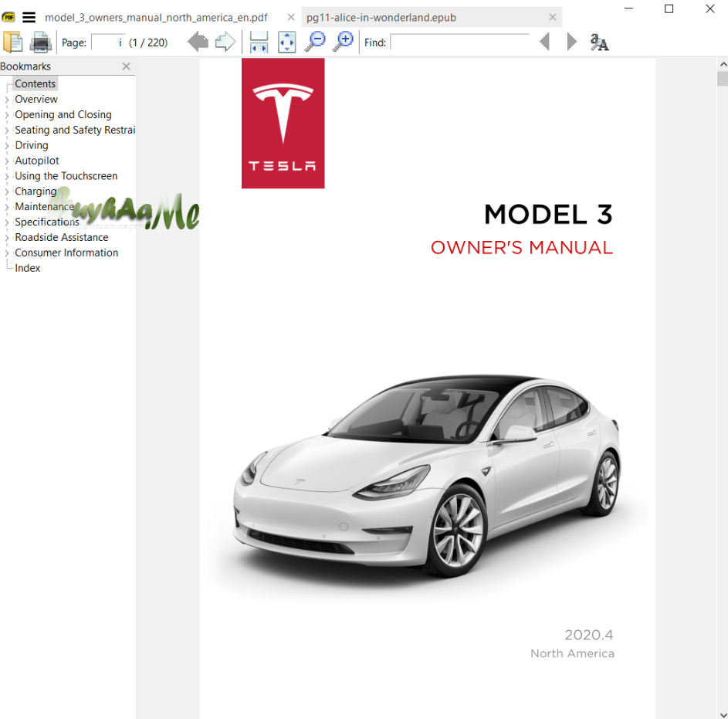The height and width of the screenshot is (719, 728).
Task: Go to next page arrow
Action: 225,42
